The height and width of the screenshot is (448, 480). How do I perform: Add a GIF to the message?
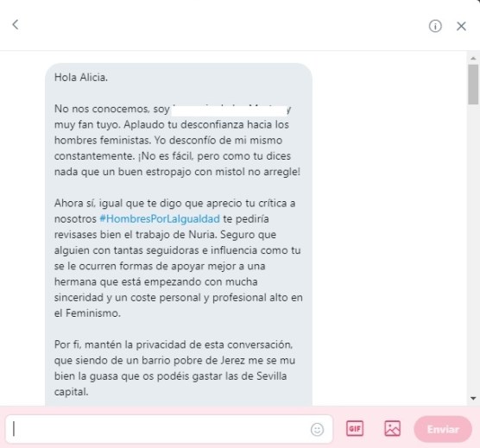click(x=355, y=428)
